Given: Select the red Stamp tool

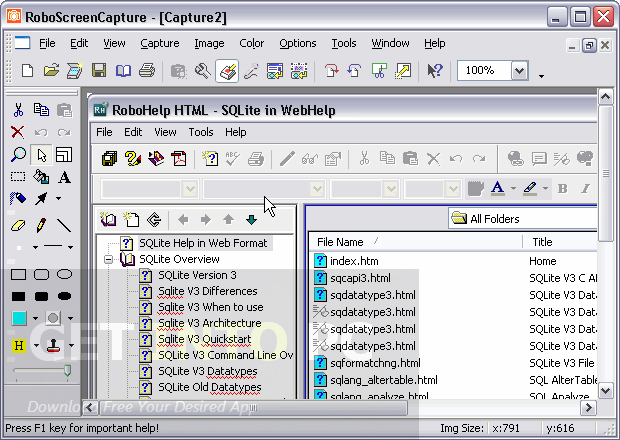Looking at the screenshot, I should 53,346.
